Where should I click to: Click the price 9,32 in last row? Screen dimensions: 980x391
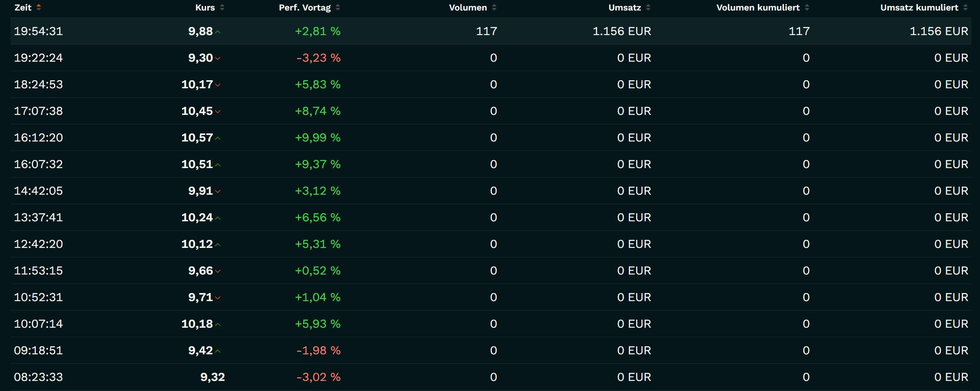click(212, 377)
